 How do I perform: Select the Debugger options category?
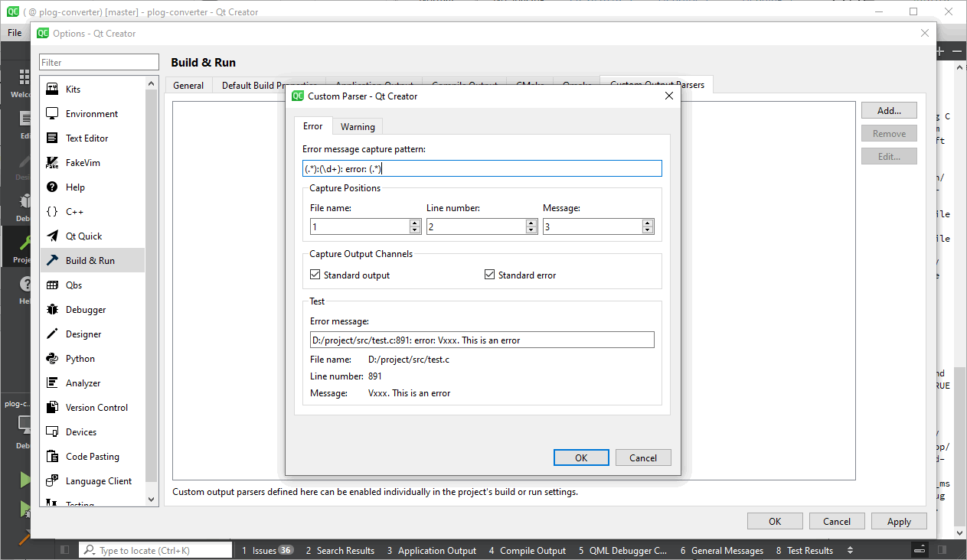92,310
